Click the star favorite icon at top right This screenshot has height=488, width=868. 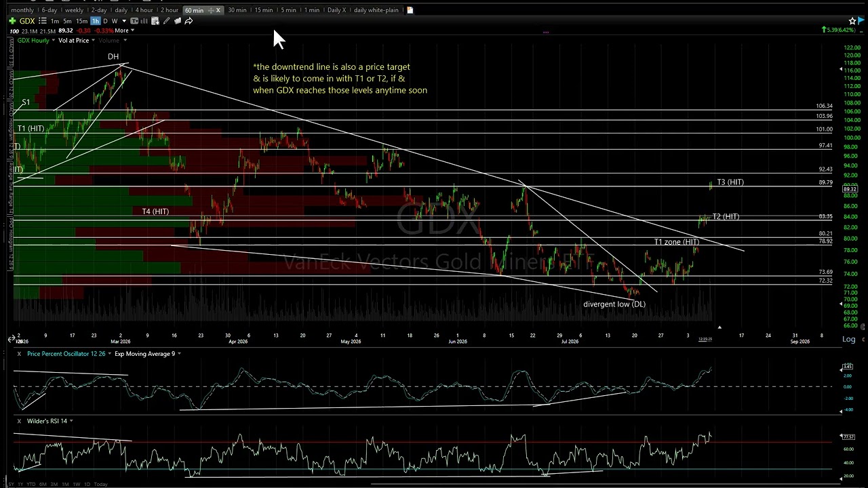click(852, 21)
